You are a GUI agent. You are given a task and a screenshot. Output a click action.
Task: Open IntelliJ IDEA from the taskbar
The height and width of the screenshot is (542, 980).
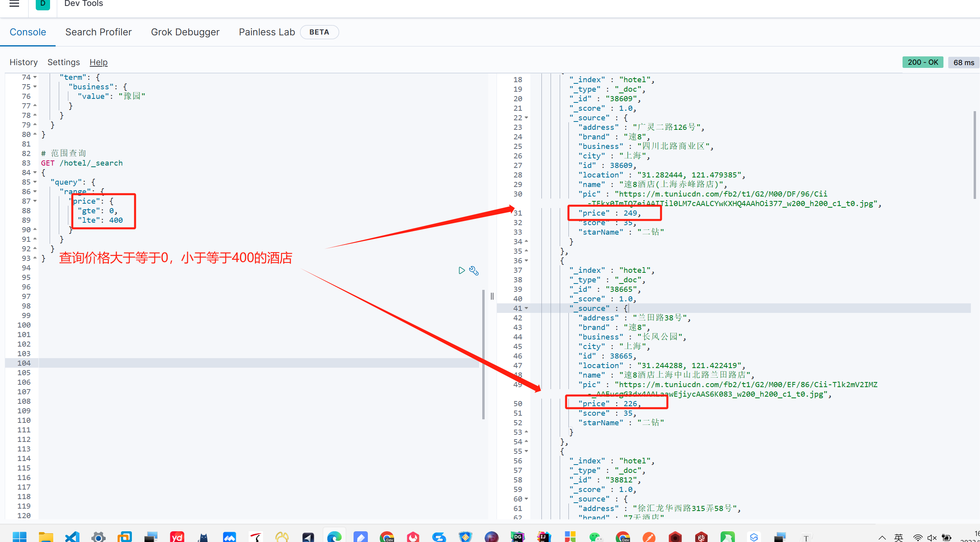[x=544, y=537]
